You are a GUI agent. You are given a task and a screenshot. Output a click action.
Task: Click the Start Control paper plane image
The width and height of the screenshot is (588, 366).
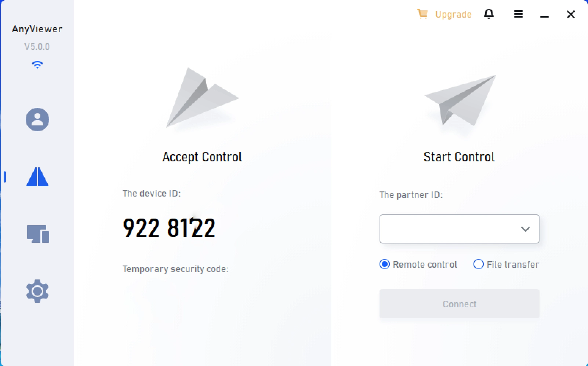tap(460, 100)
